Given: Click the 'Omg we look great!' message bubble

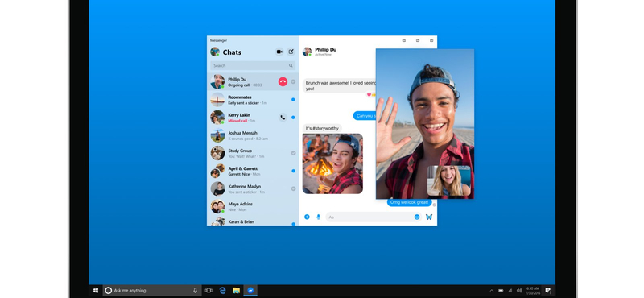Looking at the screenshot, I should 410,202.
